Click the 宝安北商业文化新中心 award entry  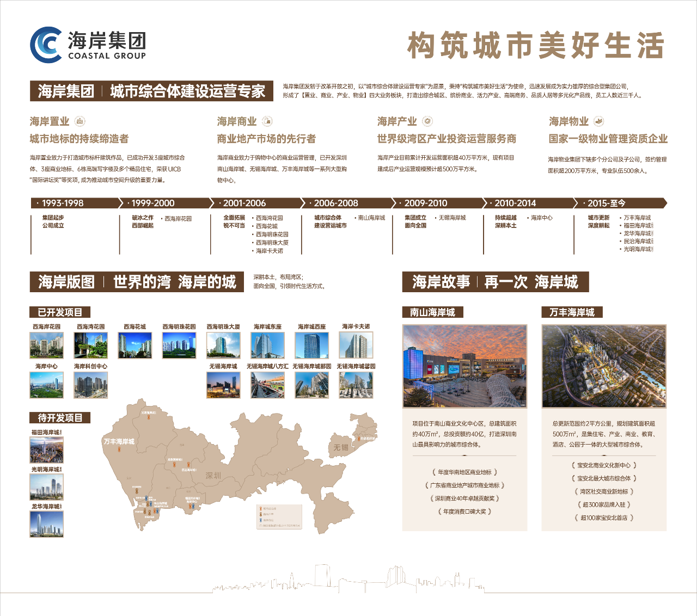click(x=604, y=465)
